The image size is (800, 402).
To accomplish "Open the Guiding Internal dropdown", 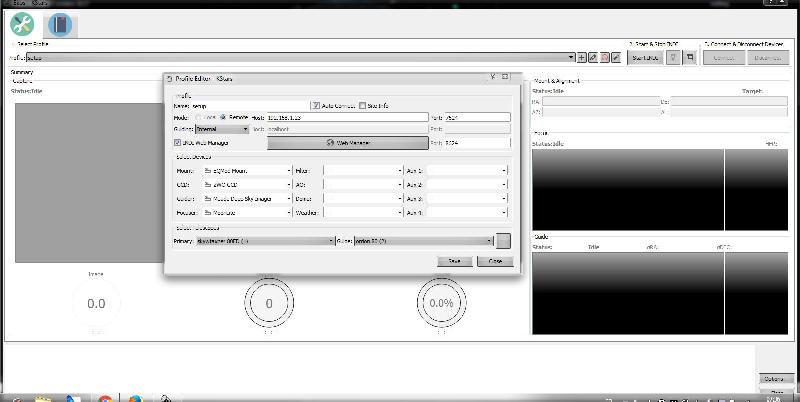I will [222, 130].
